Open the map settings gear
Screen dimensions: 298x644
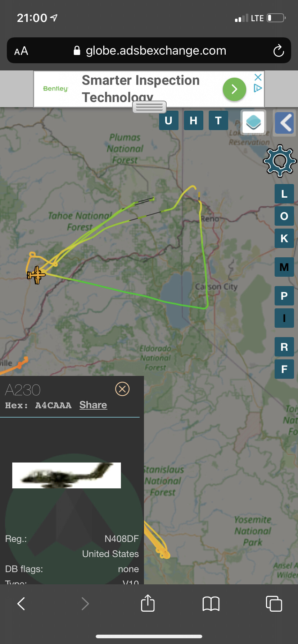280,161
